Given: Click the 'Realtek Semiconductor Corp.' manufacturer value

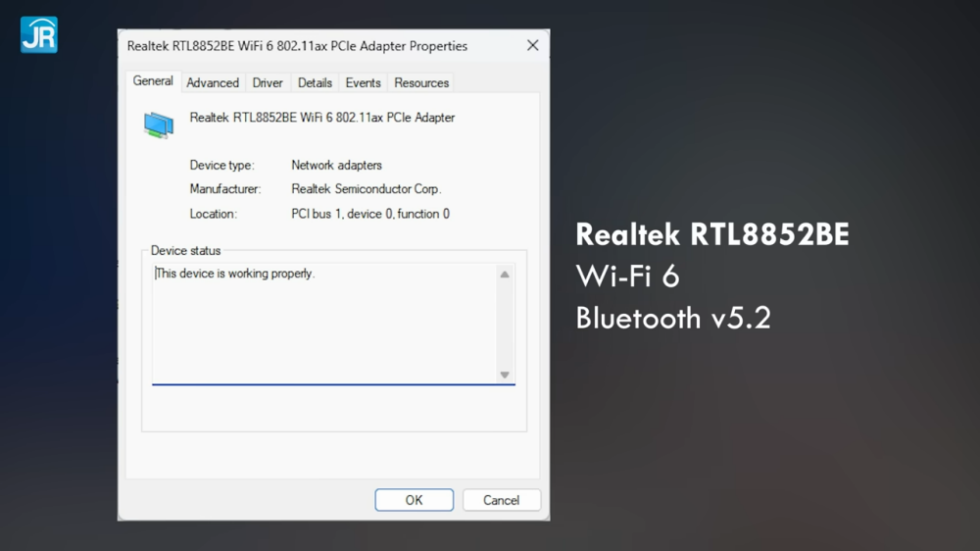Looking at the screenshot, I should tap(367, 189).
